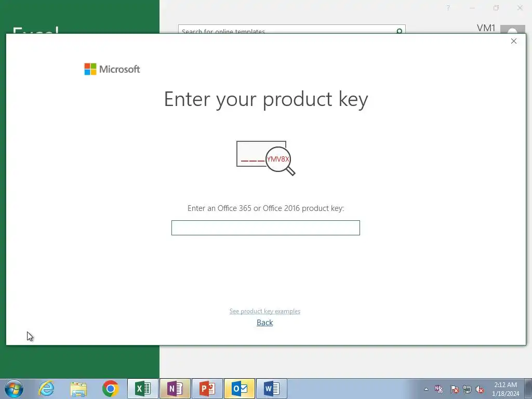532x399 pixels.
Task: Click the VM1 account name in Excel
Action: [486, 28]
